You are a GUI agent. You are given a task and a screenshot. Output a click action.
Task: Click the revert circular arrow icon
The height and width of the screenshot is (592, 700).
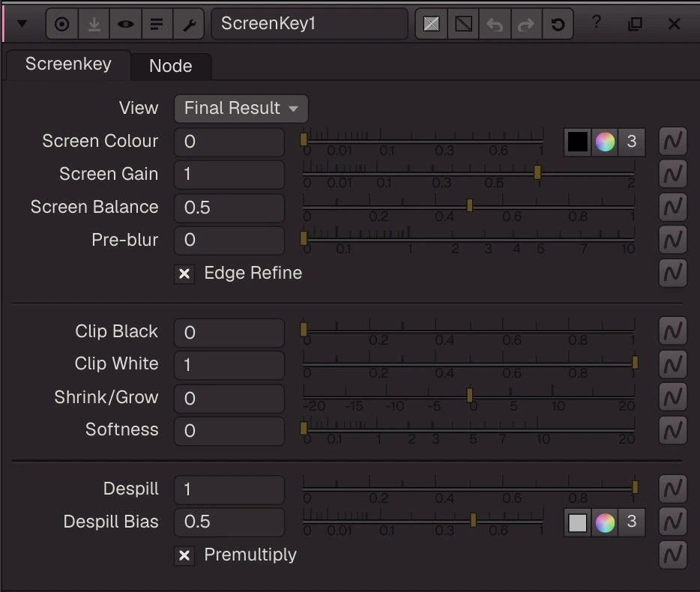tap(558, 24)
